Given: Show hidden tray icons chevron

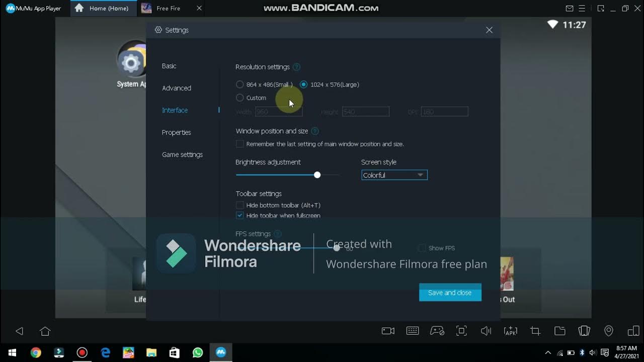Looking at the screenshot, I should coord(547,353).
